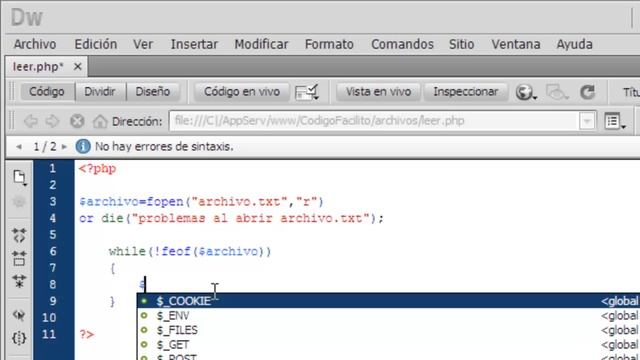This screenshot has width=640, height=360.
Task: Open the Modificar menu
Action: coord(261,44)
